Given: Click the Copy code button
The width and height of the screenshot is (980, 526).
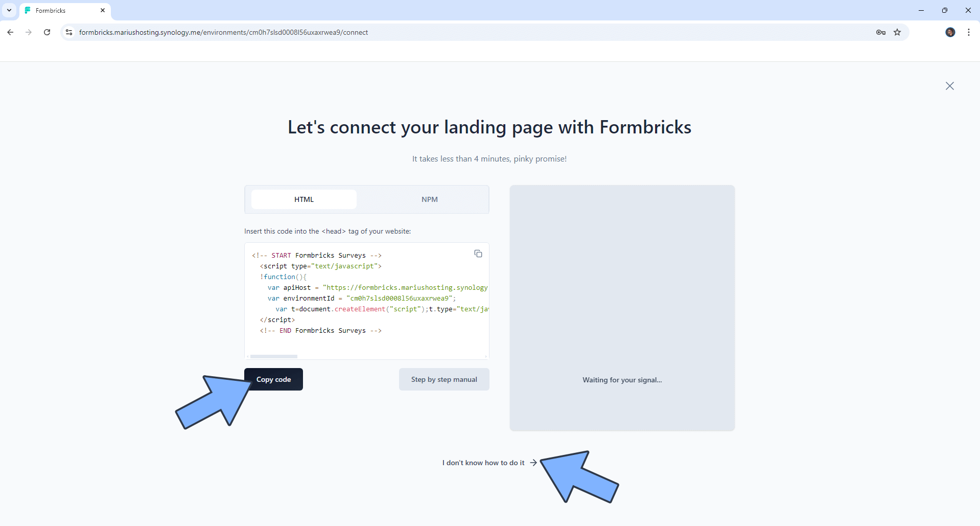Looking at the screenshot, I should [x=273, y=379].
